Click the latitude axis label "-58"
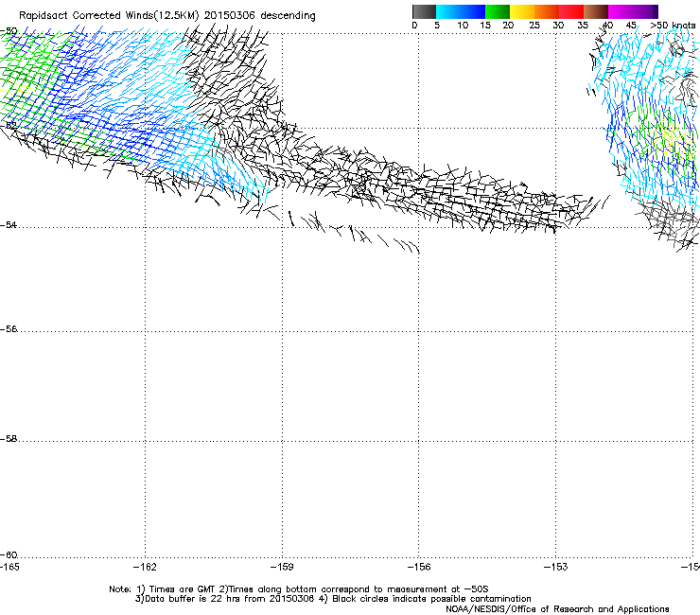The width and height of the screenshot is (700, 615). point(9,439)
